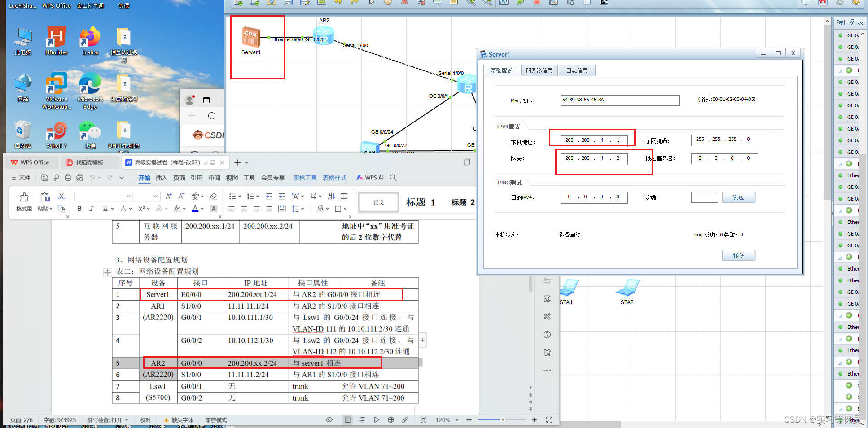Click the new tab plus button in WPS
The height and width of the screenshot is (428, 868).
pos(237,162)
